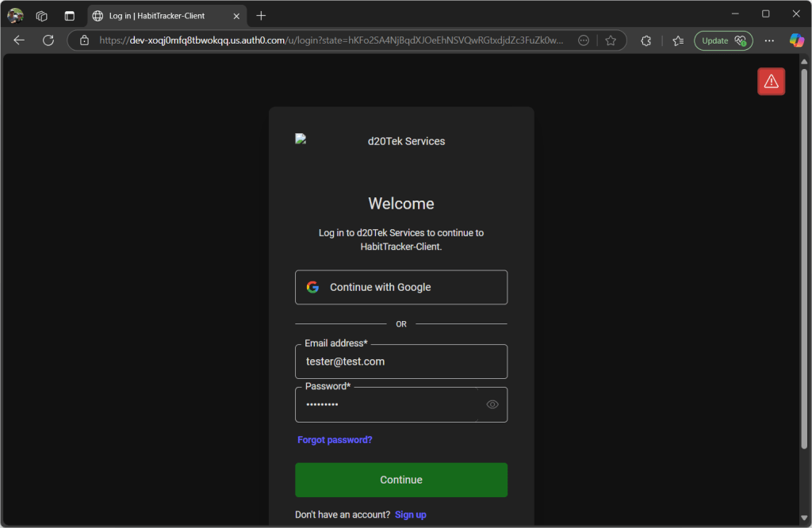Click Continue with Google button

(x=401, y=287)
